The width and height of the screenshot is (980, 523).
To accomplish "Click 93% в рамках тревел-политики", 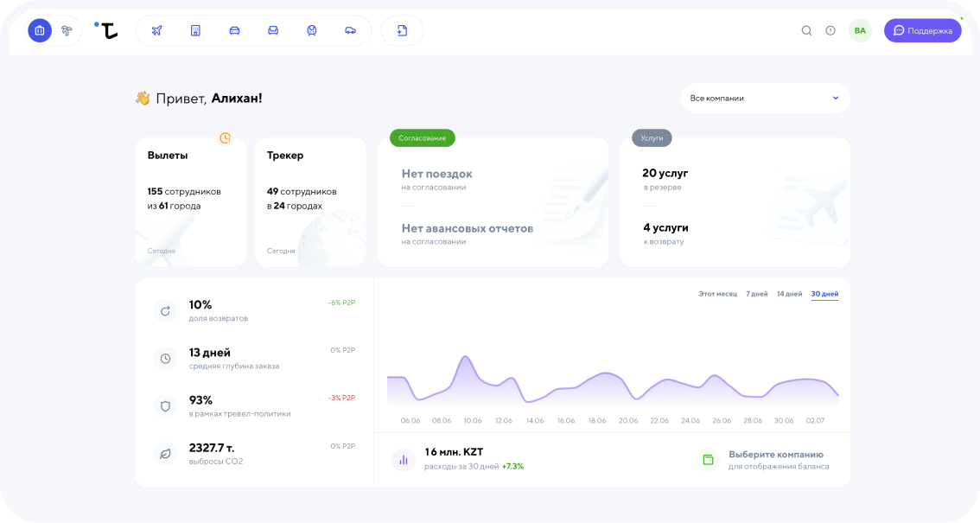I will tap(239, 406).
